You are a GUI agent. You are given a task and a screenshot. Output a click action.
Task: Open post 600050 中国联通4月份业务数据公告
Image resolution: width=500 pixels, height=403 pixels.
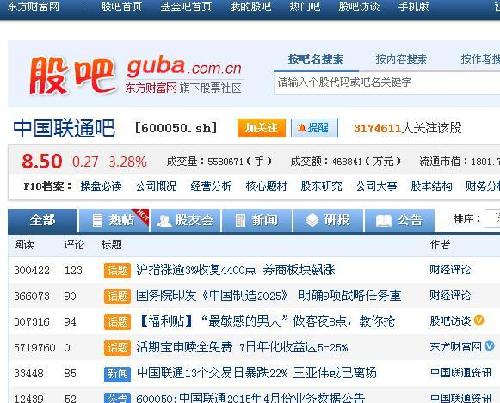point(250,398)
